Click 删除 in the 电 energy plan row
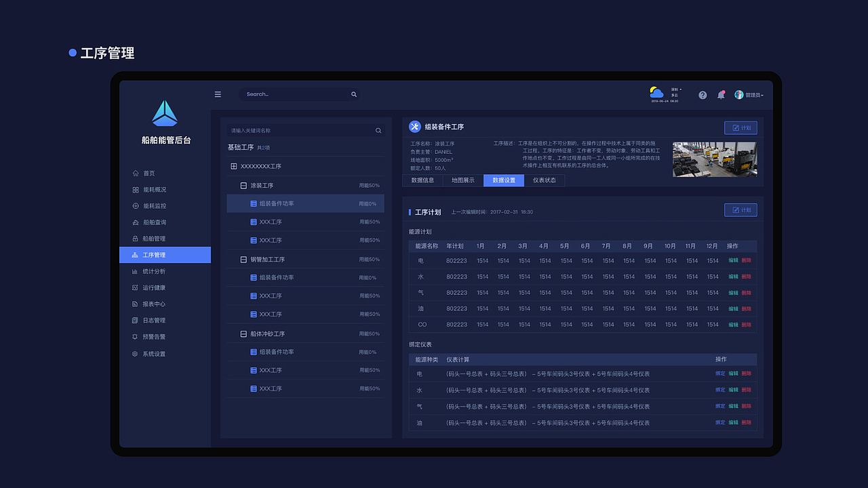 [x=746, y=260]
